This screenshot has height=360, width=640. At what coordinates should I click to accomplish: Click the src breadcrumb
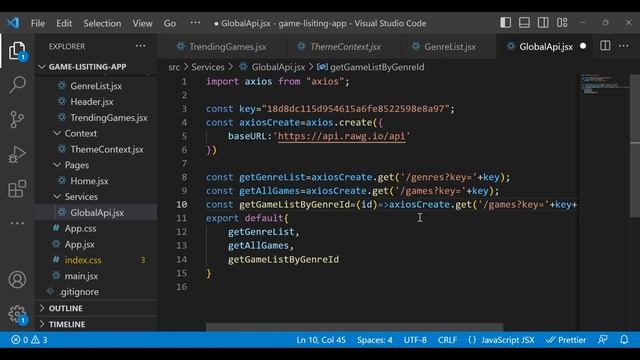tap(174, 67)
